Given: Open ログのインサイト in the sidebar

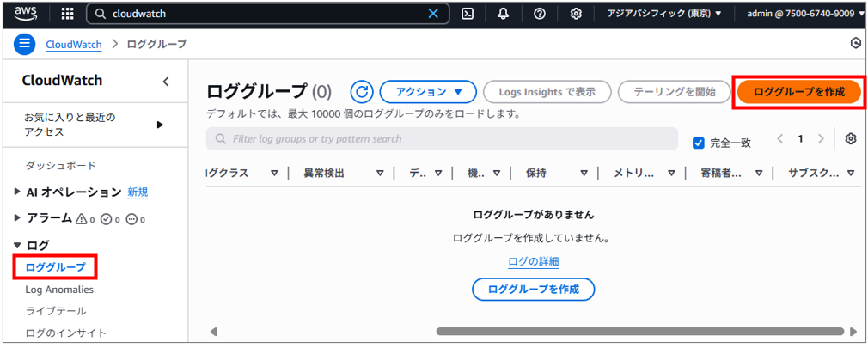Looking at the screenshot, I should click(x=65, y=333).
